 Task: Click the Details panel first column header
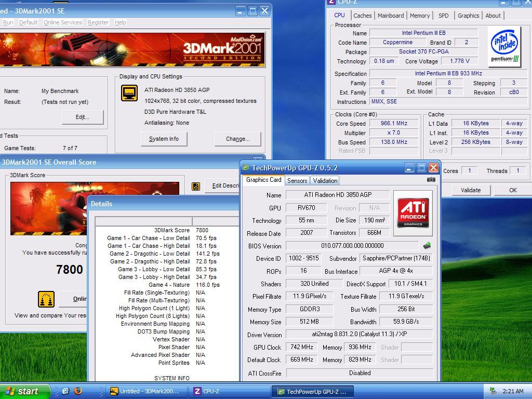click(144, 221)
